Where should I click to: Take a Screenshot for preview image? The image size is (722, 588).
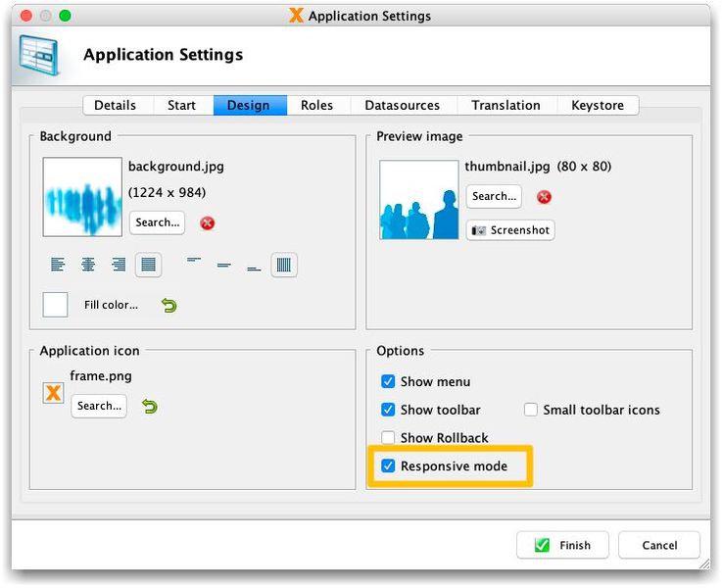[x=510, y=230]
